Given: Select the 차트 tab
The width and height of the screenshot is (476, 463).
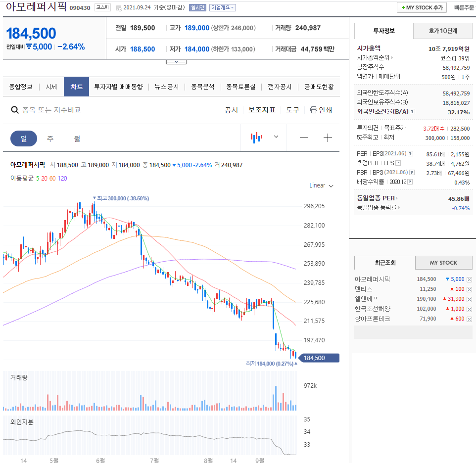Looking at the screenshot, I should pos(77,87).
